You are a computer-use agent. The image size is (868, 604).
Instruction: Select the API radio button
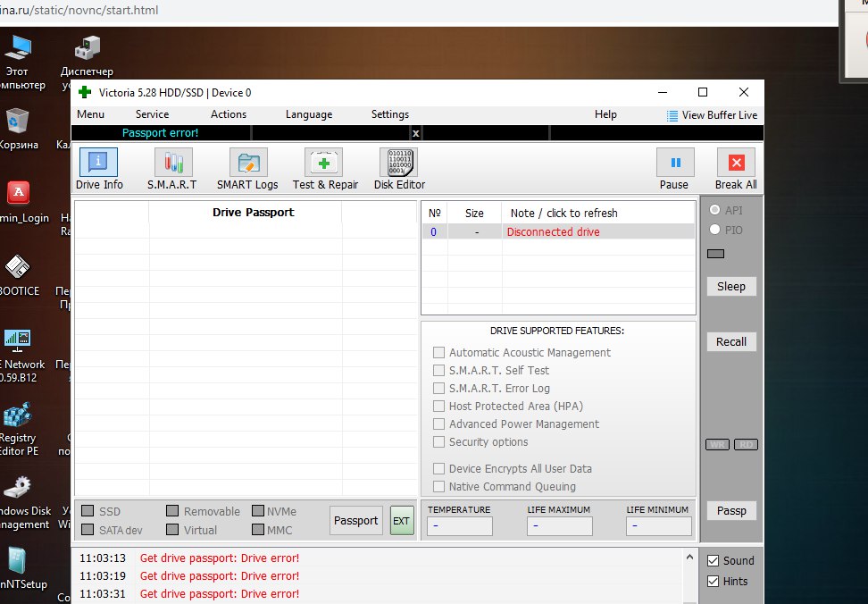coord(714,210)
